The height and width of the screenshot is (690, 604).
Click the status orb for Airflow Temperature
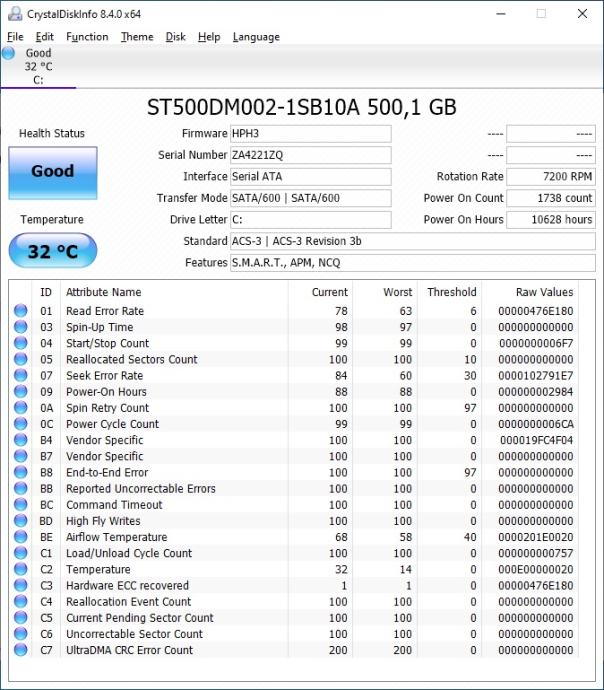coord(20,536)
